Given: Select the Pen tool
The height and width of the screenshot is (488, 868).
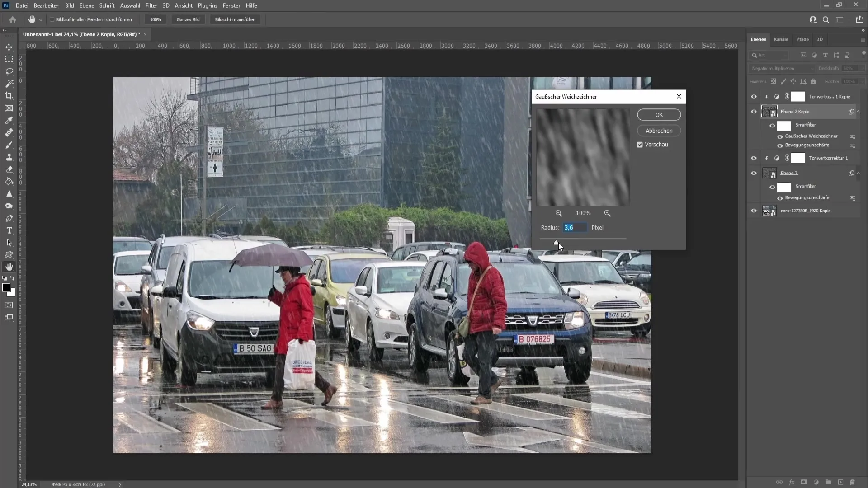Looking at the screenshot, I should tap(9, 218).
